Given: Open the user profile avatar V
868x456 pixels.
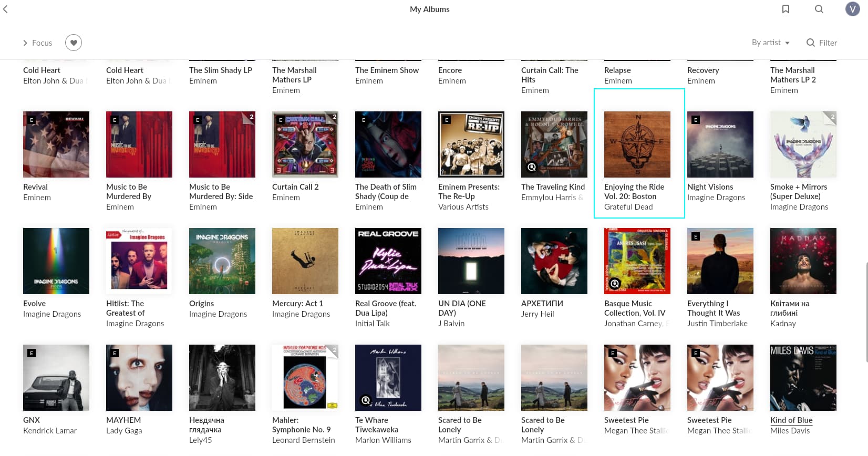Looking at the screenshot, I should tap(852, 9).
